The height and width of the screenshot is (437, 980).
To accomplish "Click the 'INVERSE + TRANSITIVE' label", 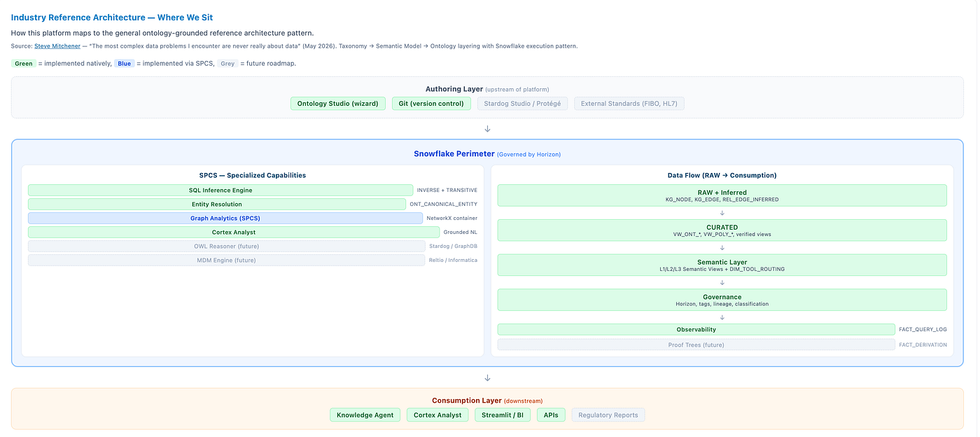I will click(x=447, y=190).
